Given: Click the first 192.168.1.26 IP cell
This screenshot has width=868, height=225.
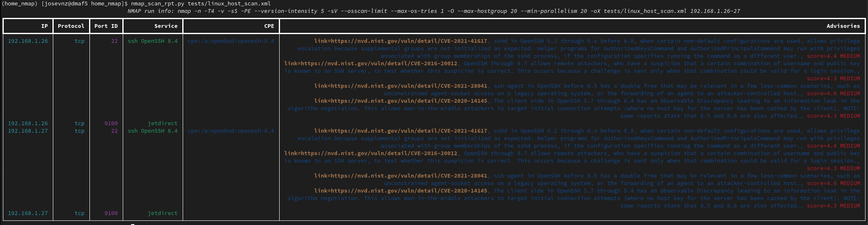Looking at the screenshot, I should click(x=28, y=41).
